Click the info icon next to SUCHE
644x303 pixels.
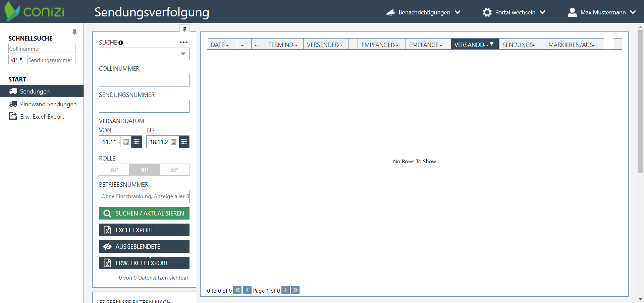tap(121, 43)
